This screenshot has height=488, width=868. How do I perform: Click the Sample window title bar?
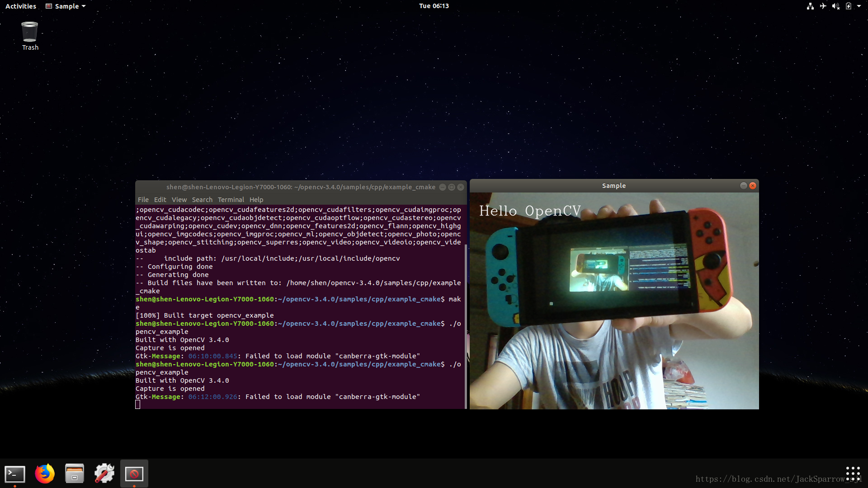point(614,186)
